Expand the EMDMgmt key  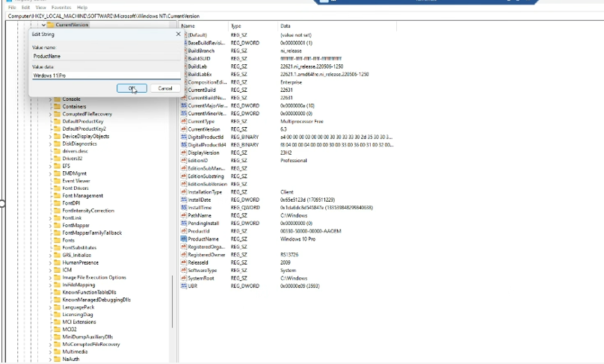pos(50,173)
